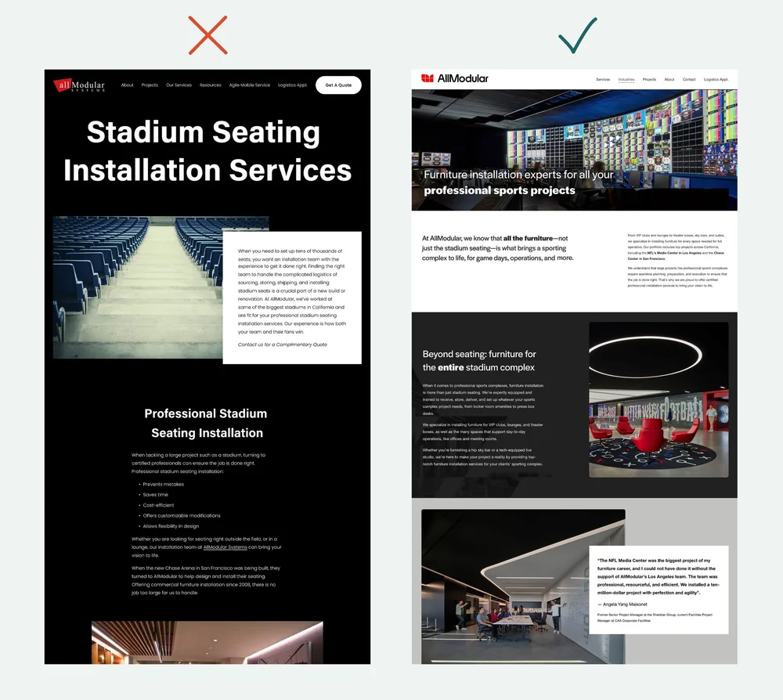Image resolution: width=783 pixels, height=700 pixels.
Task: Click the Get A Quote button
Action: [x=338, y=85]
